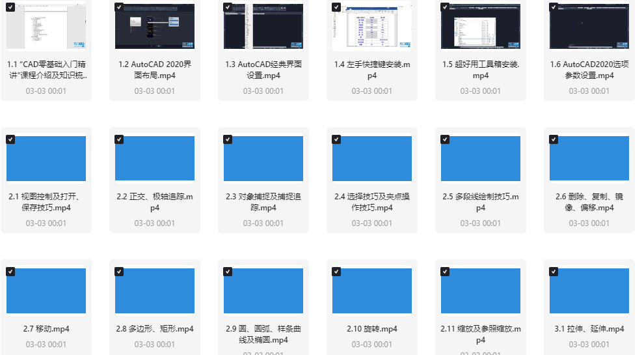Deselect the 1.4 左手快捷键安装 video checkbox
Image resolution: width=644 pixels, height=355 pixels.
coord(336,7)
